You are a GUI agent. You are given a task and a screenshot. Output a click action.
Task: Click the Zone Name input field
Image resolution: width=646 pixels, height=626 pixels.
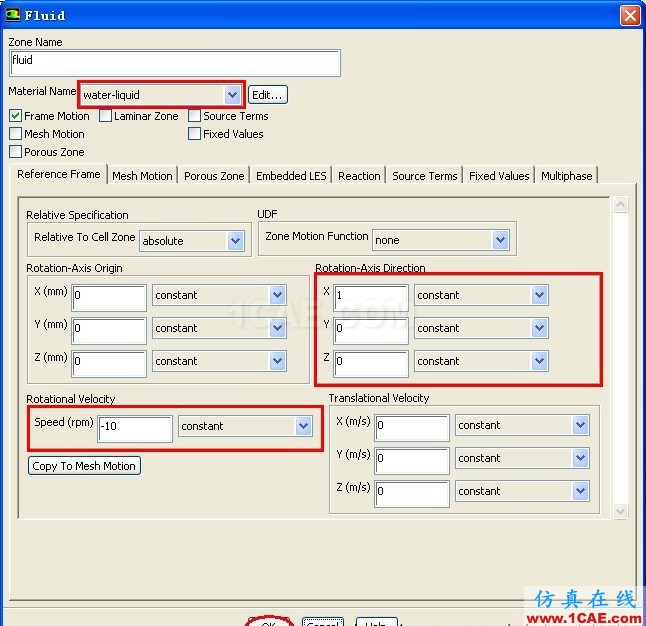(175, 63)
